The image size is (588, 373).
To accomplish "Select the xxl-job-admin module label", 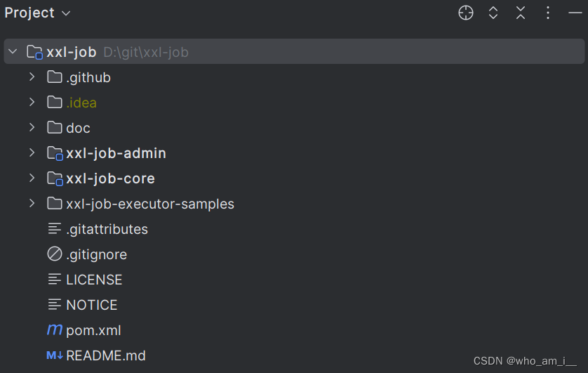I will click(116, 153).
